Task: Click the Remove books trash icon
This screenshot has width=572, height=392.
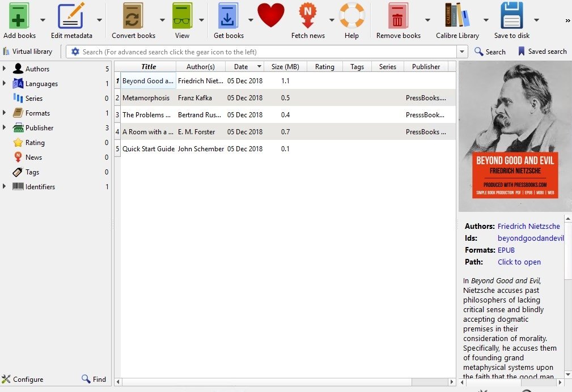Action: click(397, 16)
